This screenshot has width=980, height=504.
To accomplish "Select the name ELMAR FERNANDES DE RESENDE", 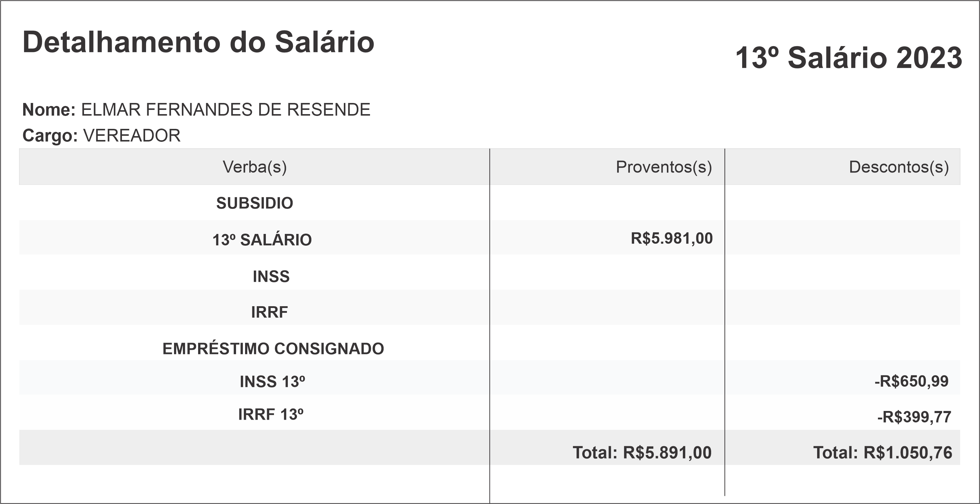I will (x=226, y=110).
